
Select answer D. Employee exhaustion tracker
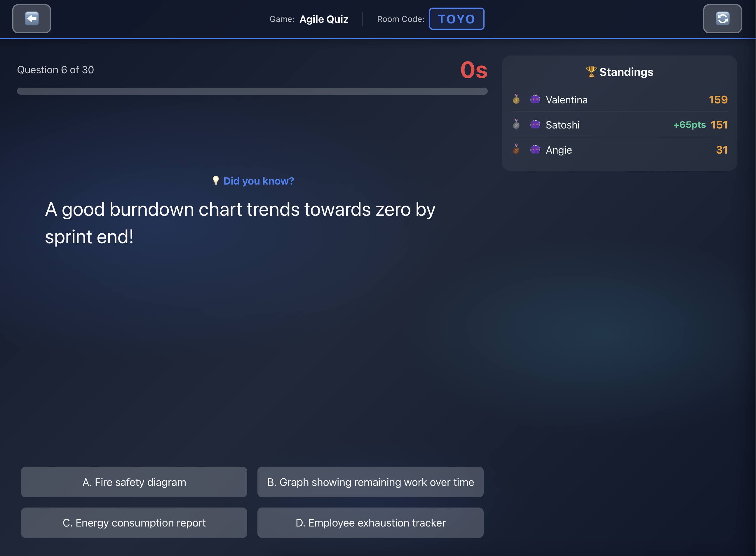pyautogui.click(x=370, y=522)
